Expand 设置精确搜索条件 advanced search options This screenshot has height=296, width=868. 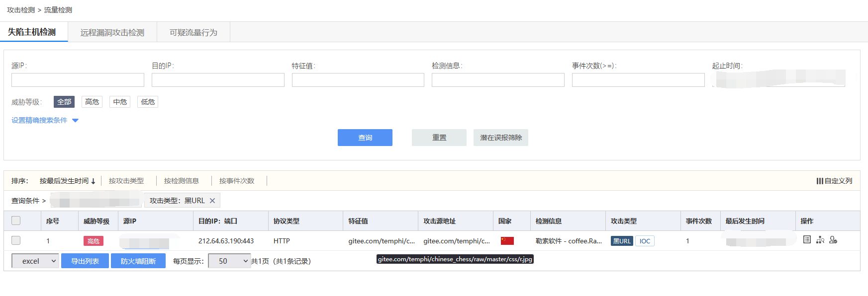tap(45, 120)
